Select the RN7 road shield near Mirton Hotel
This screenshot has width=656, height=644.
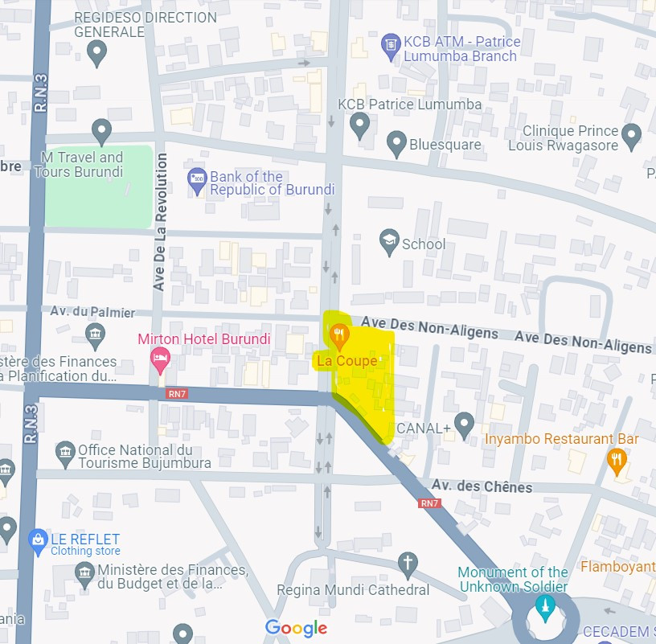(x=177, y=394)
